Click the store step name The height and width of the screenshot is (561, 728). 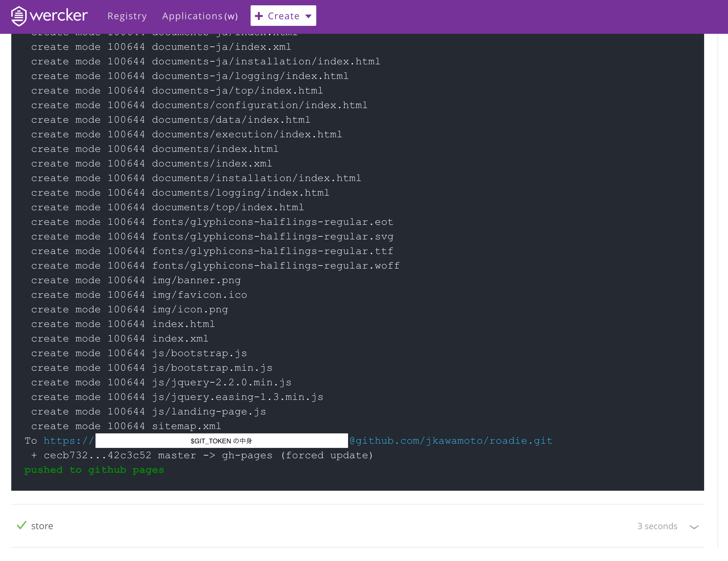coord(42,526)
